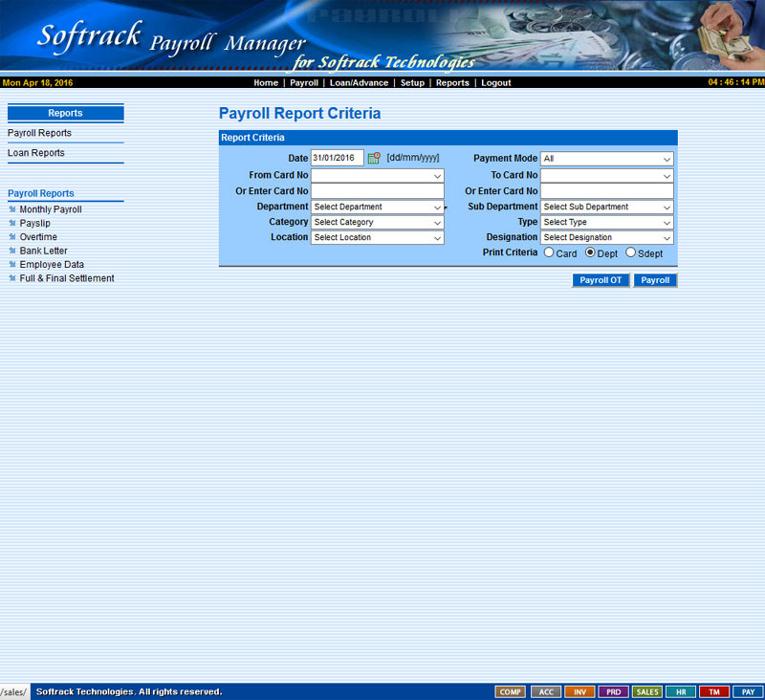The height and width of the screenshot is (700, 765).
Task: Open the Payslip report link
Action: coord(34,223)
